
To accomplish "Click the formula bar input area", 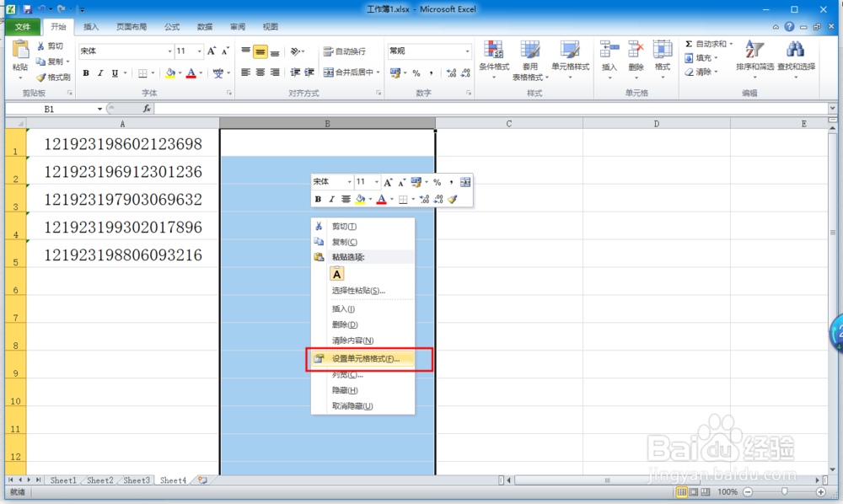I will tap(492, 109).
